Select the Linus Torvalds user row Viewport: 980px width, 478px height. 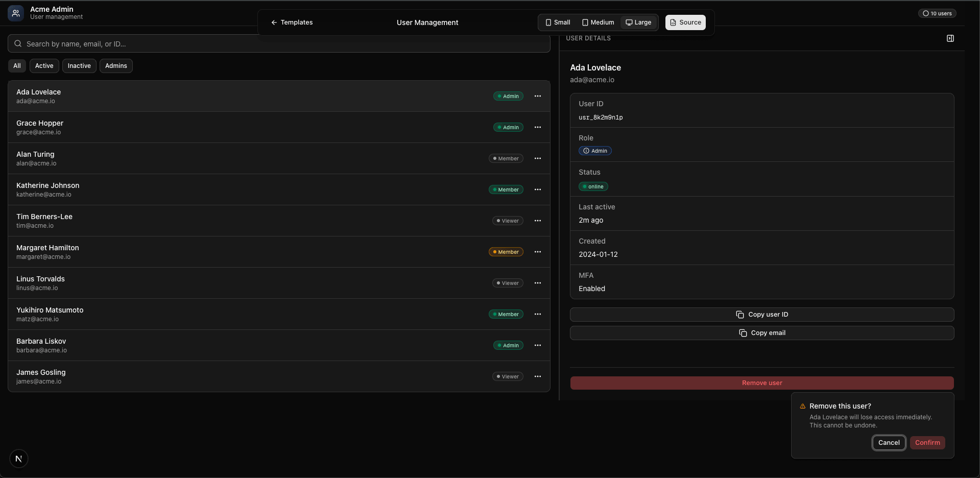tap(279, 283)
